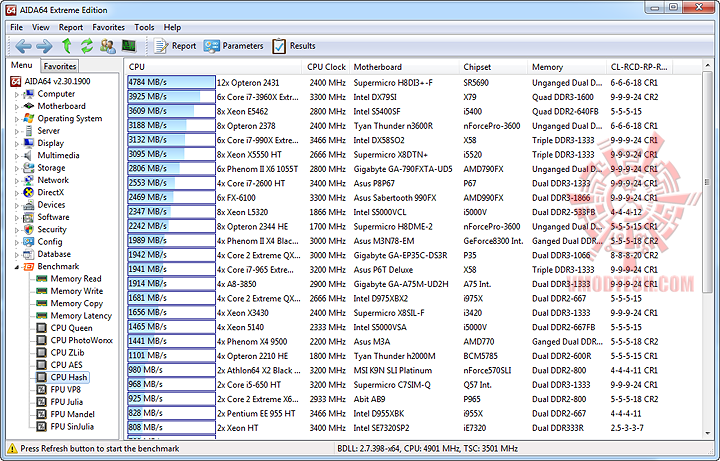Sort by the CPU Clock column header
720x461 pixels.
pos(326,67)
